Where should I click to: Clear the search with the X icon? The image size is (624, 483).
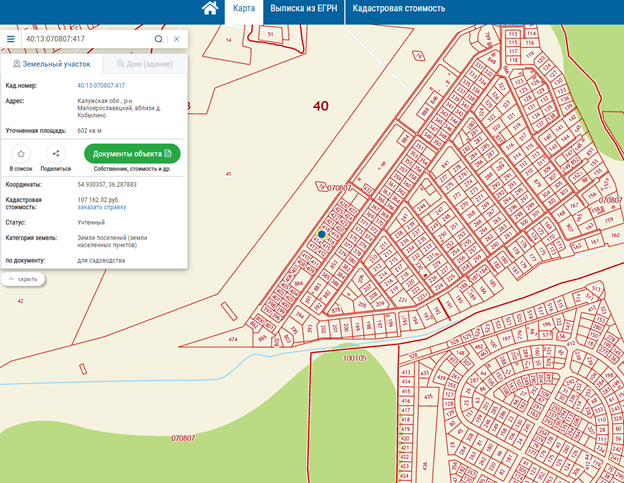tap(177, 39)
